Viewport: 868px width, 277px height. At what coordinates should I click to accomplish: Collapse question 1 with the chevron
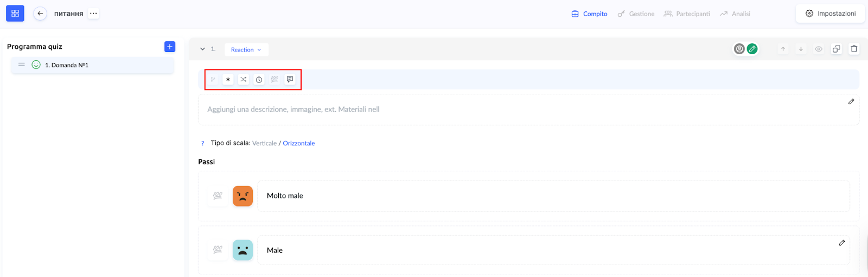[202, 49]
